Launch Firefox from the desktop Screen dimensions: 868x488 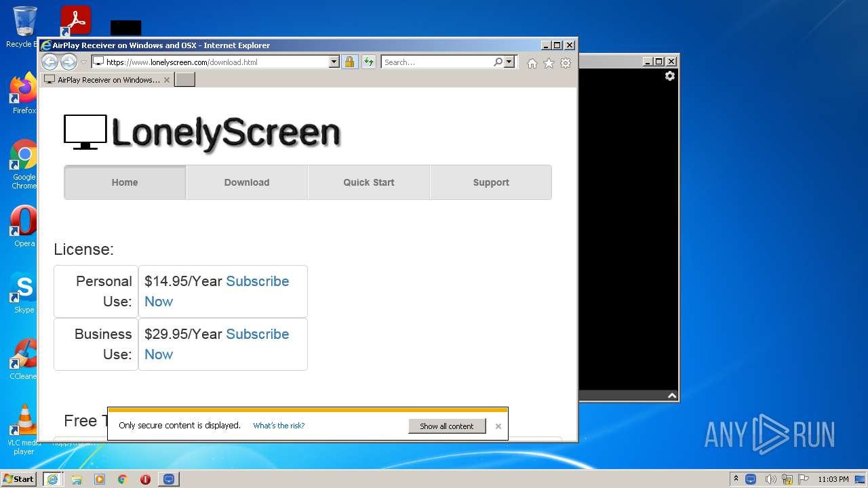coord(24,94)
